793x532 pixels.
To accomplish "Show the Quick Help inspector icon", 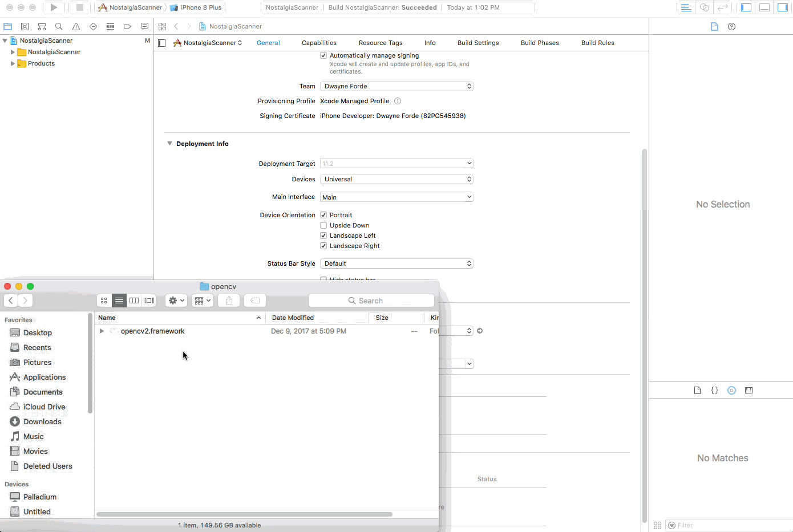I will pyautogui.click(x=731, y=26).
